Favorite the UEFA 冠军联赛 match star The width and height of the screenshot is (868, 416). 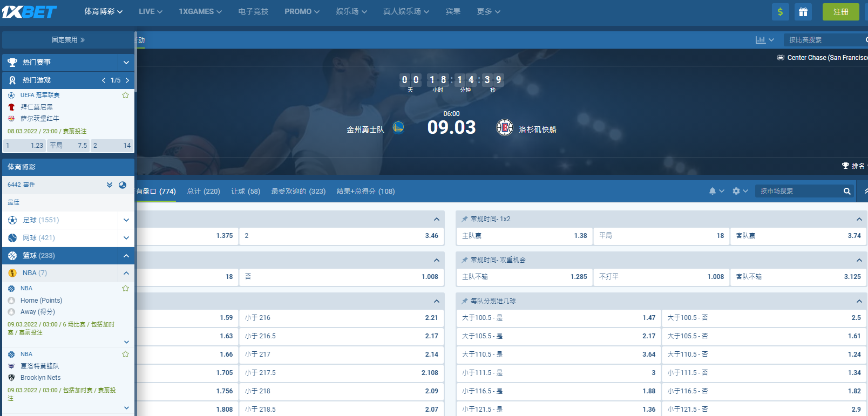(125, 95)
